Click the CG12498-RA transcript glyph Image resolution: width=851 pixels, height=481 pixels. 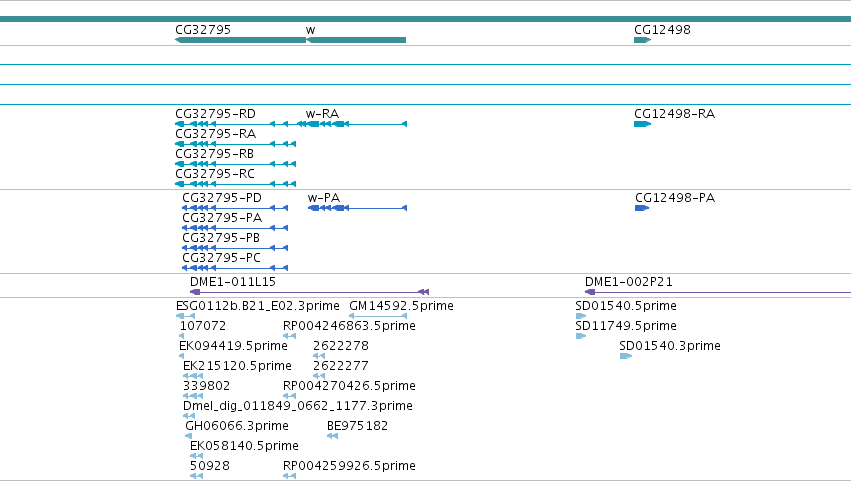[x=643, y=124]
